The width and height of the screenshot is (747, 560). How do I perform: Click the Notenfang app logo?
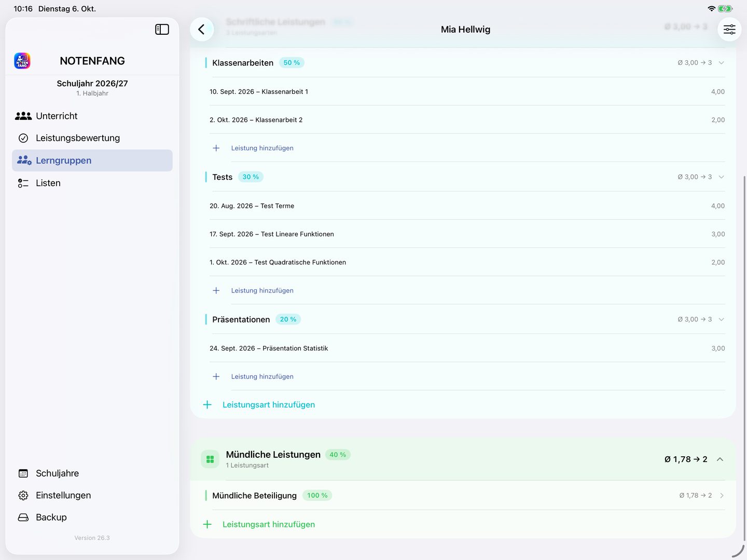22,61
